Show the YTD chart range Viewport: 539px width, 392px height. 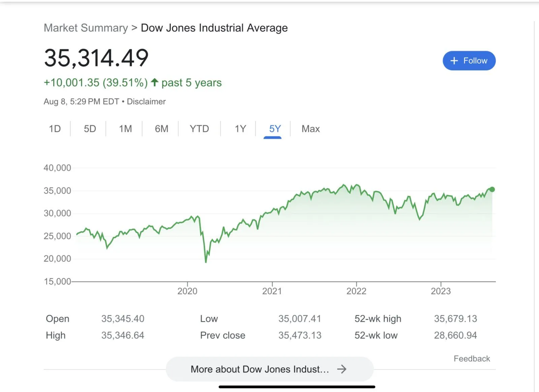tap(199, 129)
